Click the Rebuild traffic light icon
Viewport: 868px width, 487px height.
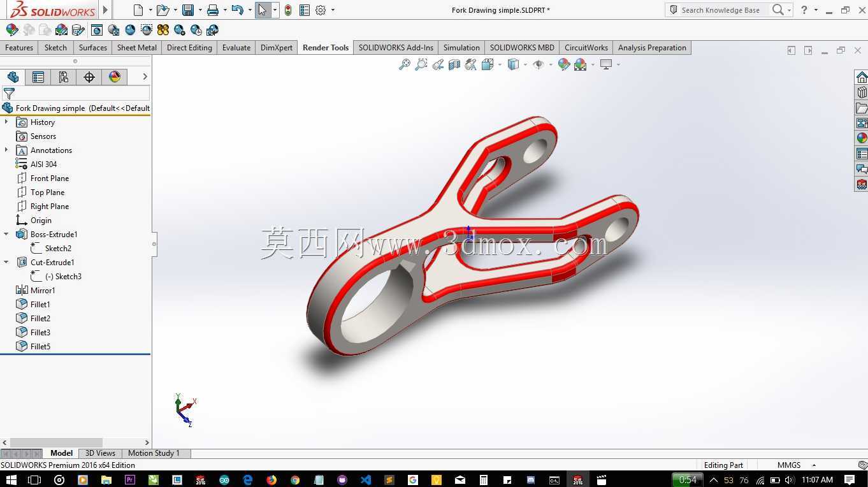pyautogui.click(x=288, y=10)
